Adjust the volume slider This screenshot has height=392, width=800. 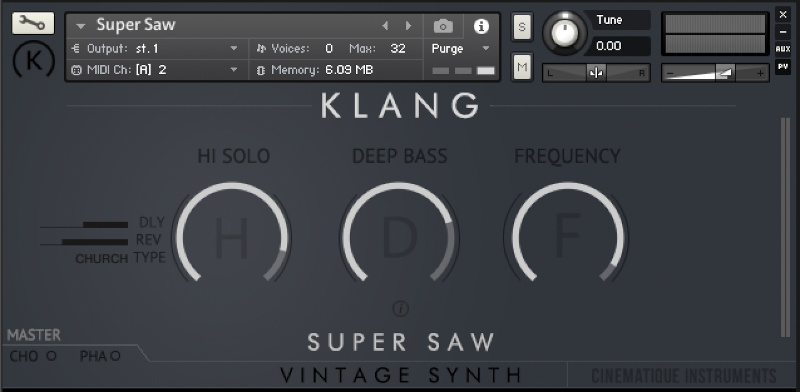point(715,73)
